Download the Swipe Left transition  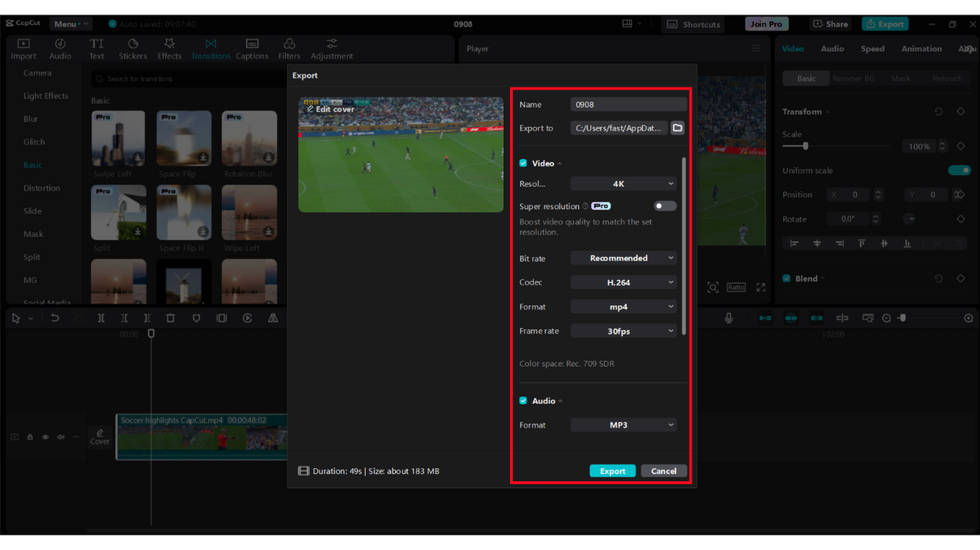(138, 158)
